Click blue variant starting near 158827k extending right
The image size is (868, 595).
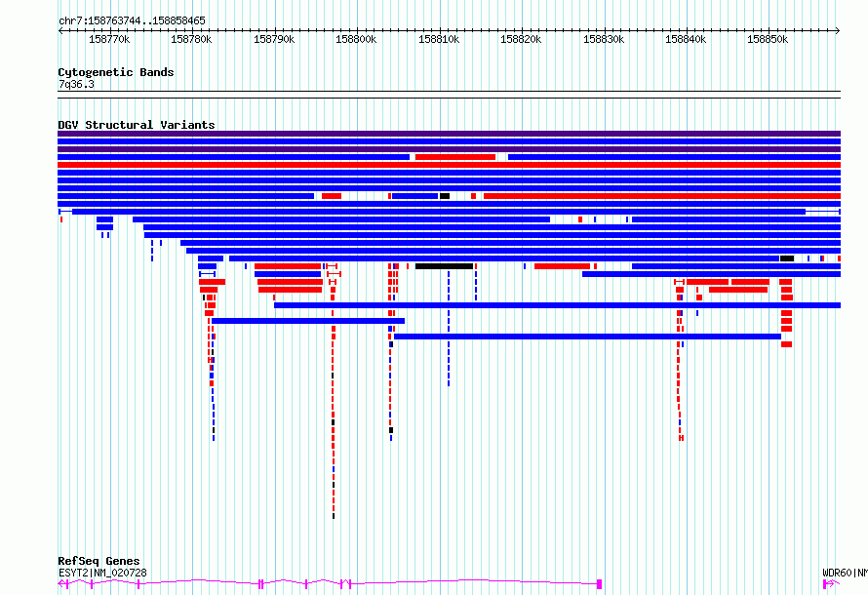pyautogui.click(x=711, y=274)
